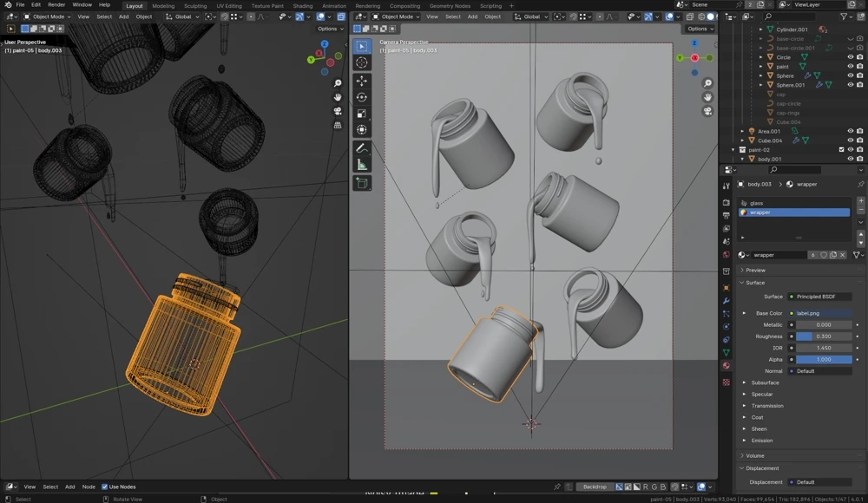Image resolution: width=868 pixels, height=503 pixels.
Task: Pick the Cursor tool
Action: [x=362, y=62]
